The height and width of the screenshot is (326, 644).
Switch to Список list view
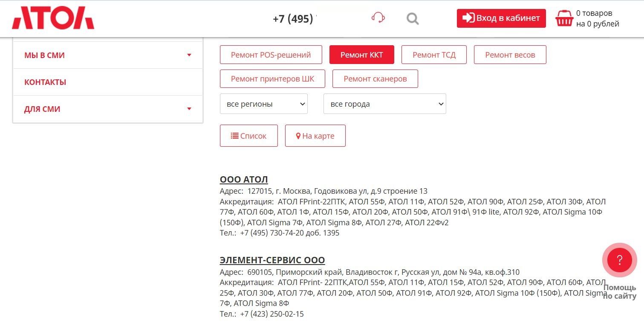pos(249,136)
